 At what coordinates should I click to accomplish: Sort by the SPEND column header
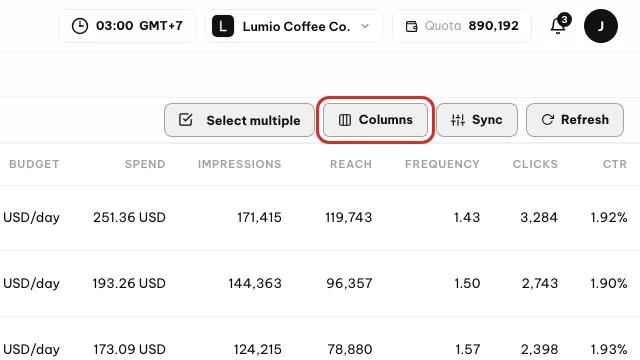(x=145, y=164)
